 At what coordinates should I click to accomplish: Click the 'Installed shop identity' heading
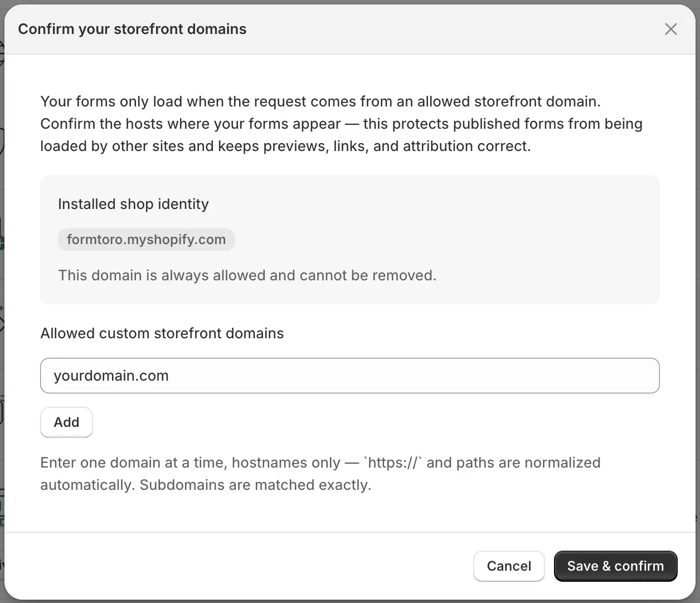click(133, 204)
